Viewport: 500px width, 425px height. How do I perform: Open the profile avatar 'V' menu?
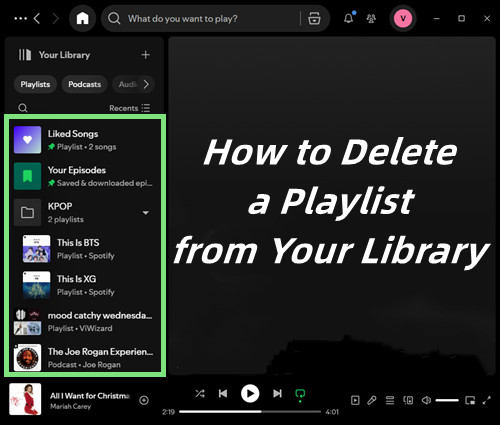403,18
